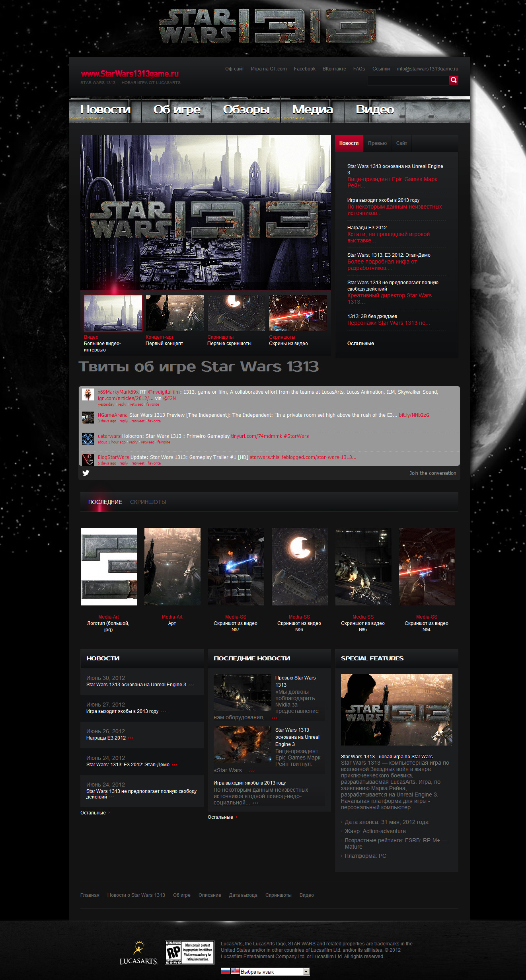Viewport: 526px width, 980px height.
Task: Select the Новости sidebar tab
Action: (x=349, y=143)
